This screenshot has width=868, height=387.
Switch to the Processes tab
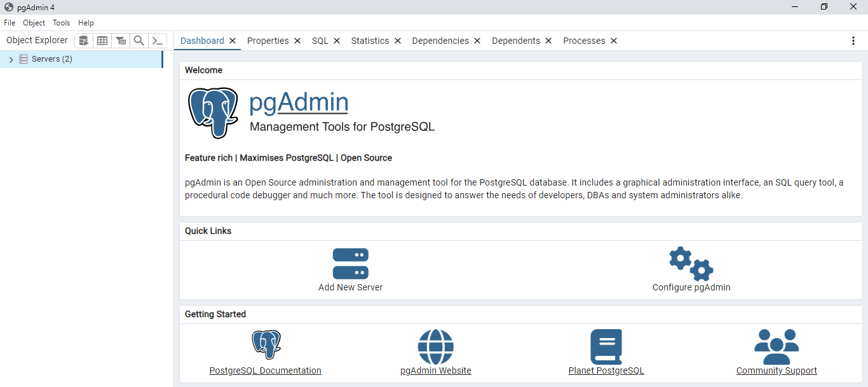pyautogui.click(x=584, y=41)
